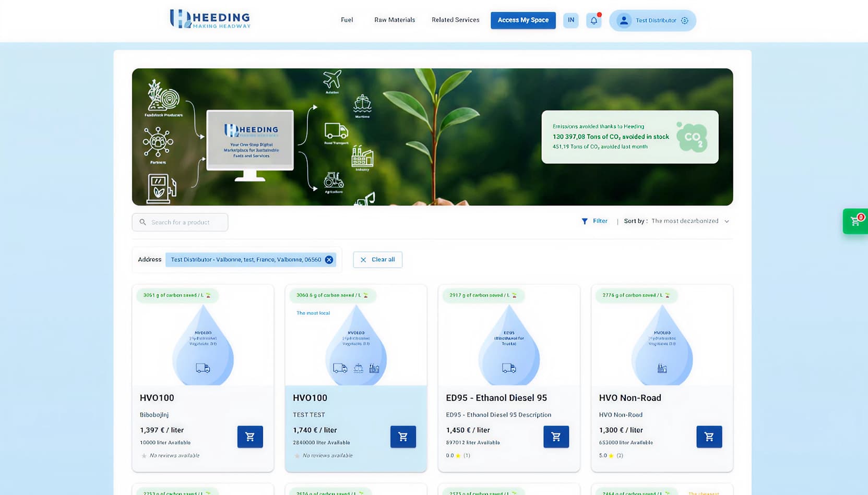The image size is (868, 495).
Task: Open the Bibobojlnj HVO100 product image
Action: point(203,345)
